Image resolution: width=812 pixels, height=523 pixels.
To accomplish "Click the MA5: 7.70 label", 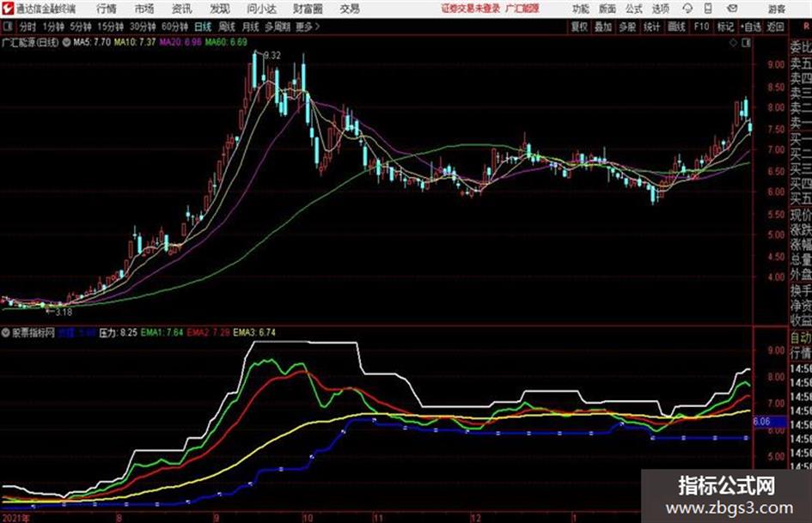I will pyautogui.click(x=92, y=42).
